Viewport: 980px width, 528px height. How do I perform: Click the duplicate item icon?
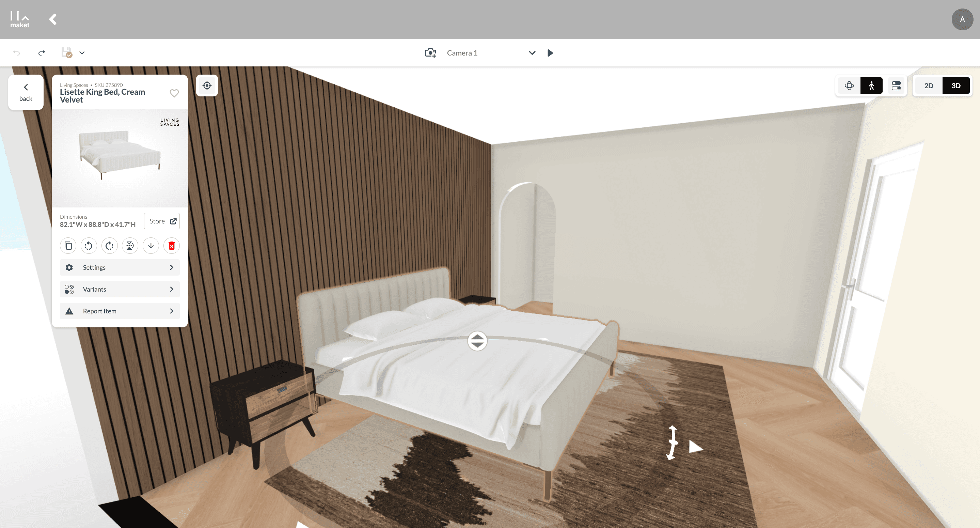pos(68,246)
